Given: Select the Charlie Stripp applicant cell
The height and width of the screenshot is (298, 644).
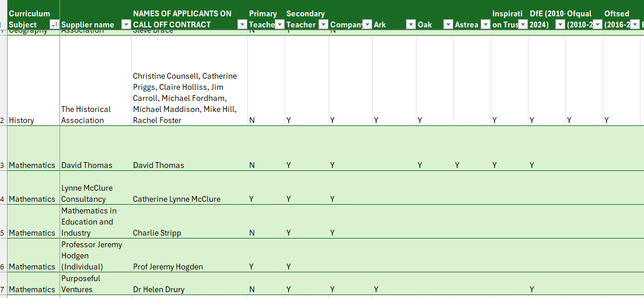Looking at the screenshot, I should [x=157, y=233].
